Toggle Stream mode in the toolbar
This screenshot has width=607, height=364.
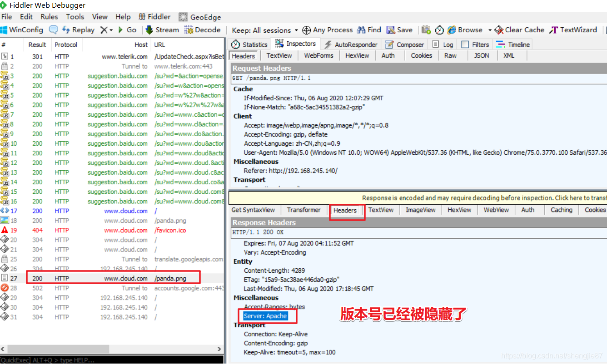pos(162,30)
